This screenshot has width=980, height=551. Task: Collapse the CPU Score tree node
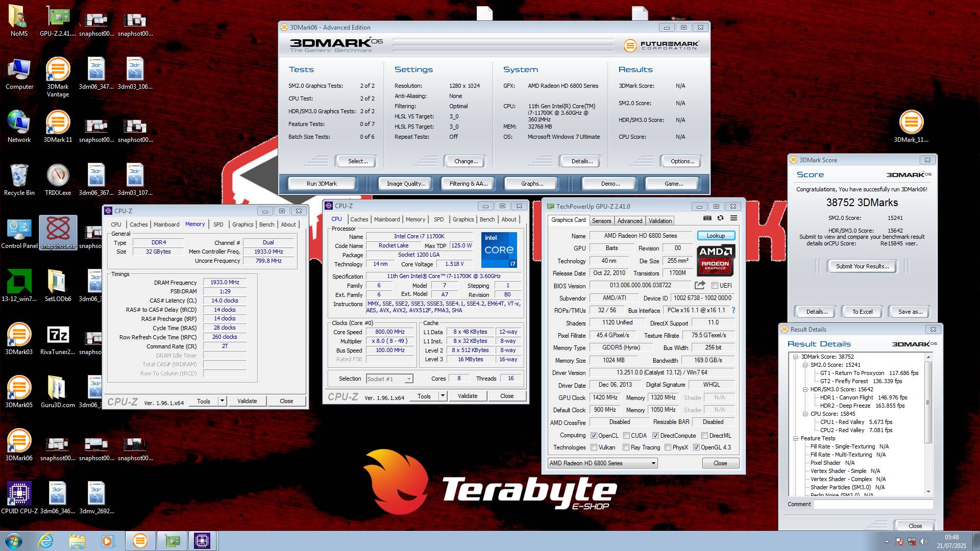(x=805, y=414)
